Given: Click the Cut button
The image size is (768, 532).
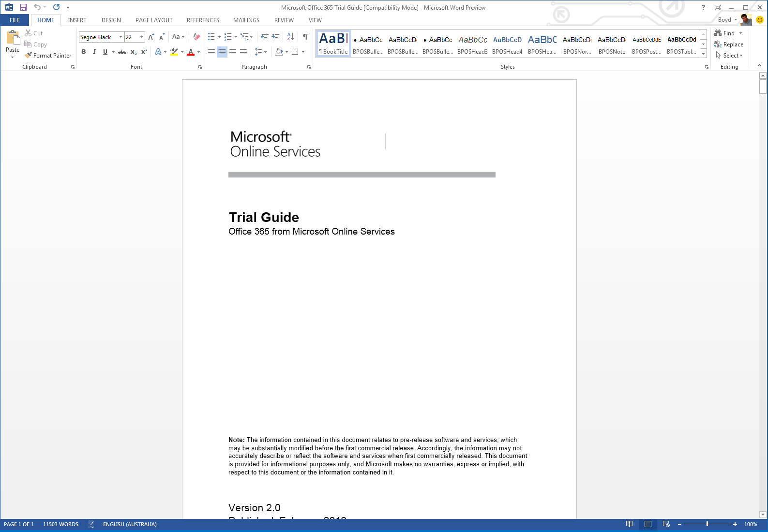Looking at the screenshot, I should [34, 33].
